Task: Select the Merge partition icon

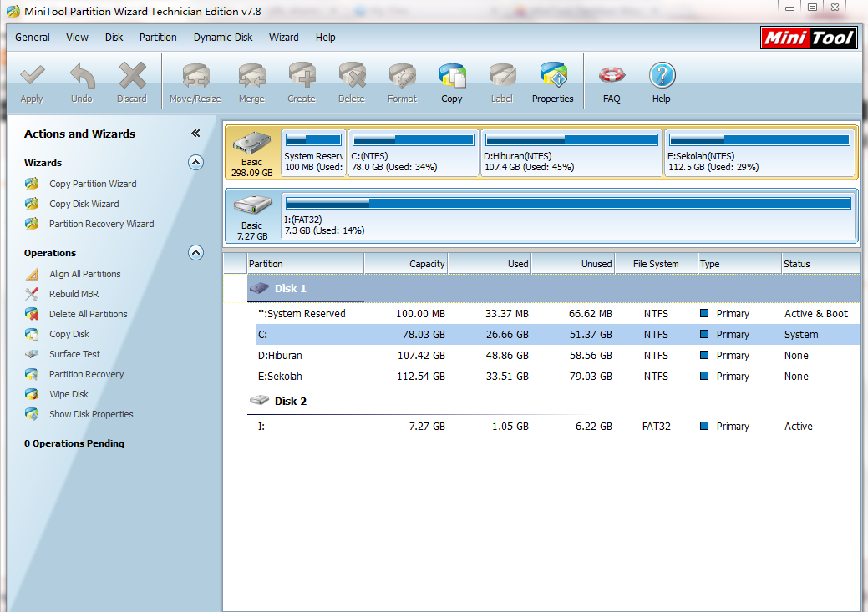Action: 251,75
